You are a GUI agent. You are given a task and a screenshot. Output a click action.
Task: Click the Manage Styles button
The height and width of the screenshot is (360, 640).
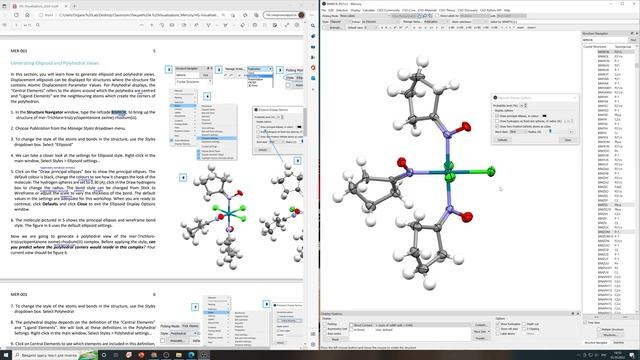pyautogui.click(x=412, y=21)
